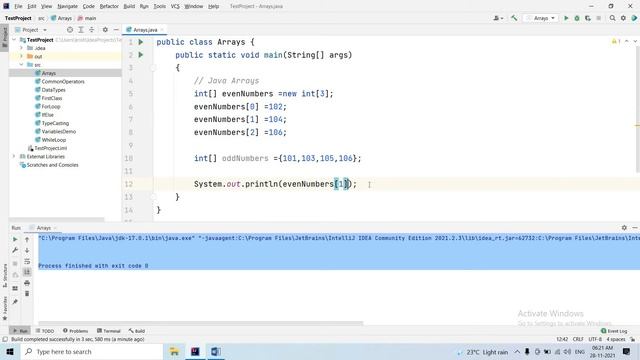Open the Navigate menu
This screenshot has width=640, height=360.
[67, 6]
